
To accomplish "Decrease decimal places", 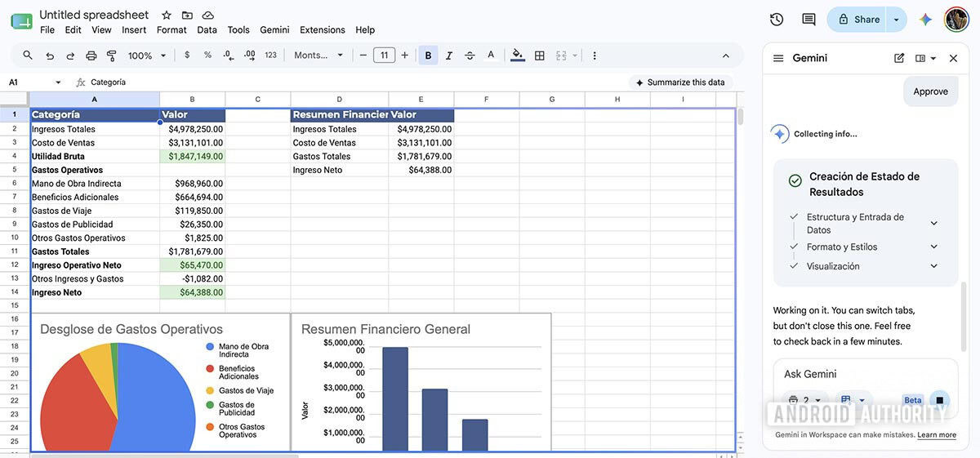I will coord(229,56).
